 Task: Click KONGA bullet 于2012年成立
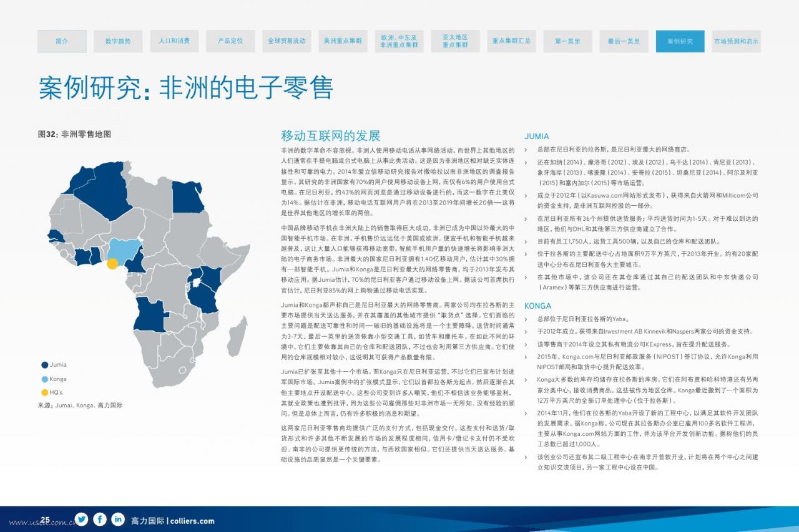pos(645,331)
